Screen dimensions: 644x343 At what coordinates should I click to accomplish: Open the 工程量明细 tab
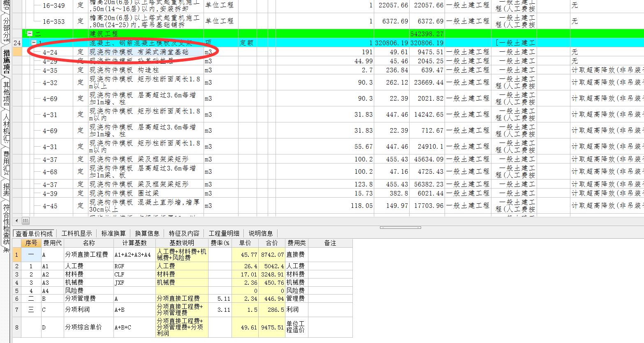tap(224, 233)
